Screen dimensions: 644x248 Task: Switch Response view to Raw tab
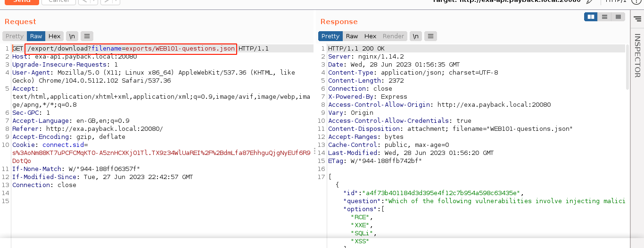[x=352, y=36]
